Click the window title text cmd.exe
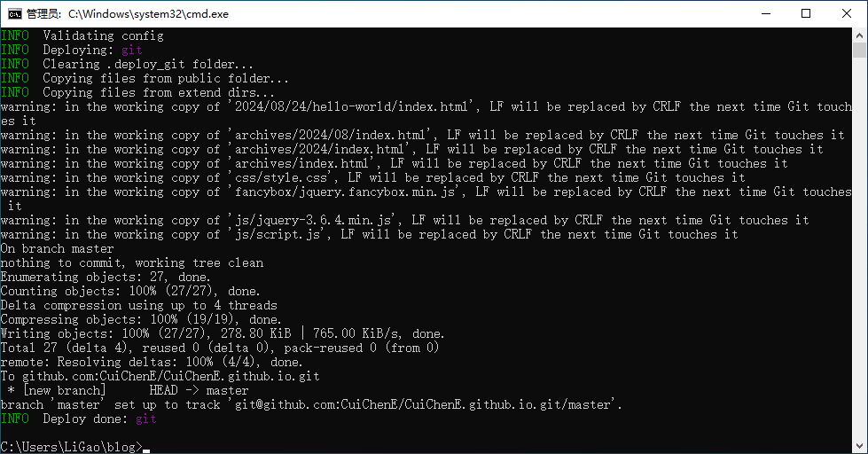 click(148, 14)
